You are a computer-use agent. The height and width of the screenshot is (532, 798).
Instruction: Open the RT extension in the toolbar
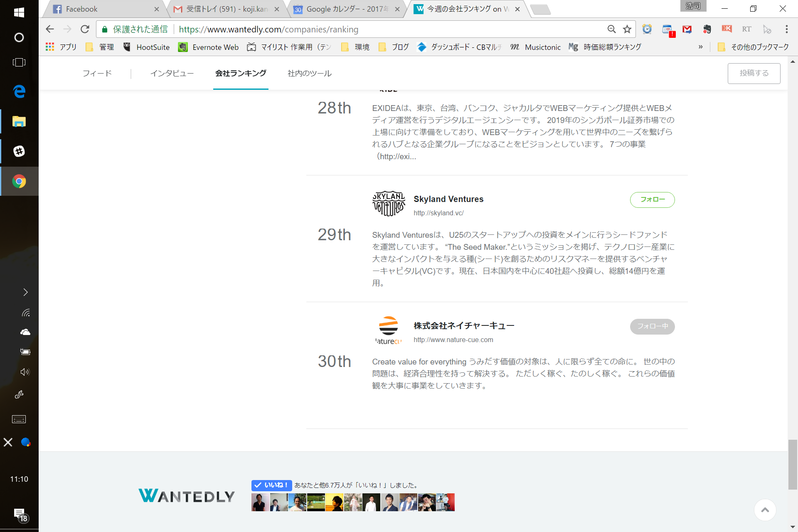pyautogui.click(x=747, y=29)
